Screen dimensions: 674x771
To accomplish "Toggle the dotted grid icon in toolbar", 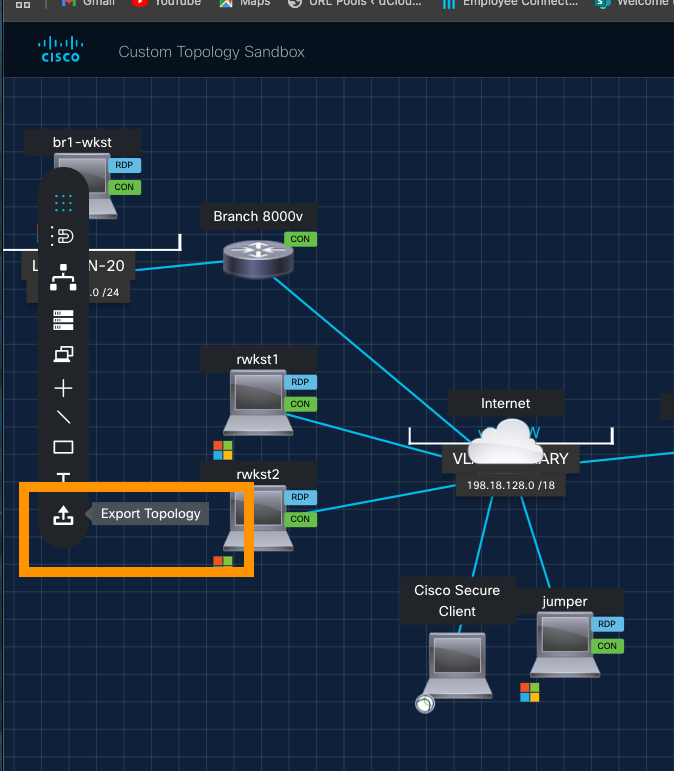I will 63,203.
